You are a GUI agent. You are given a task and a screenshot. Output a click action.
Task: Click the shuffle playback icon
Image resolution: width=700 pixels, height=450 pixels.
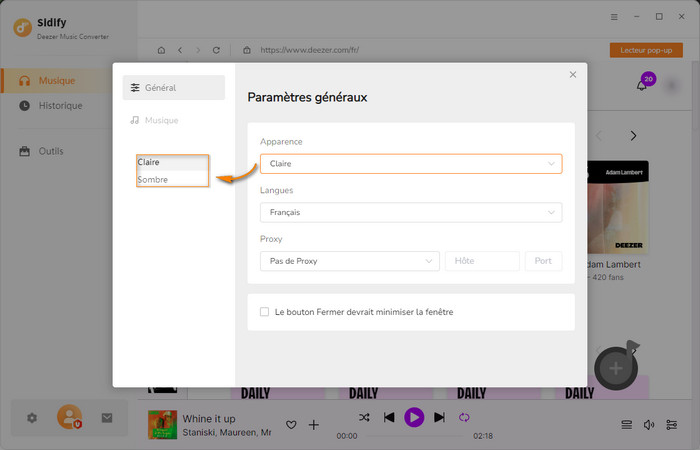[x=364, y=417]
